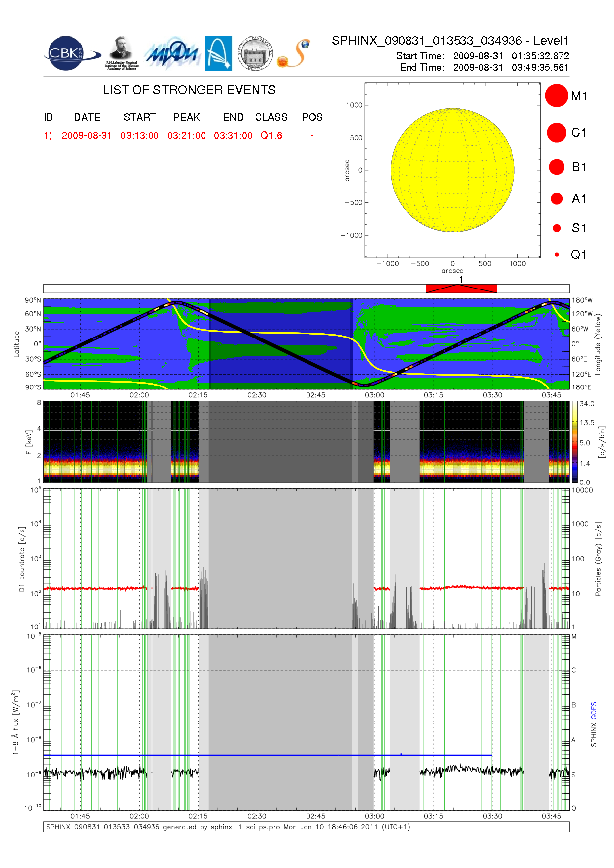
Task: Click the event date 2009-08-31
Action: tap(87, 135)
